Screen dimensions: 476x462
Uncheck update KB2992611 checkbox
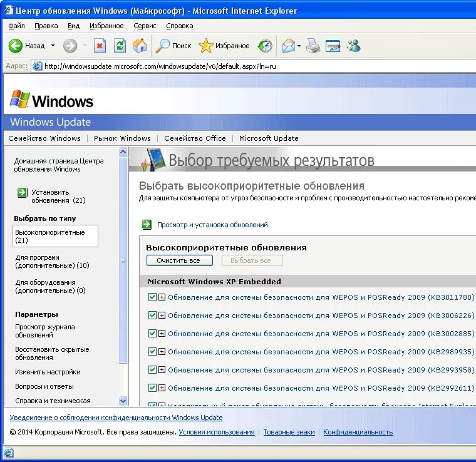pyautogui.click(x=152, y=388)
